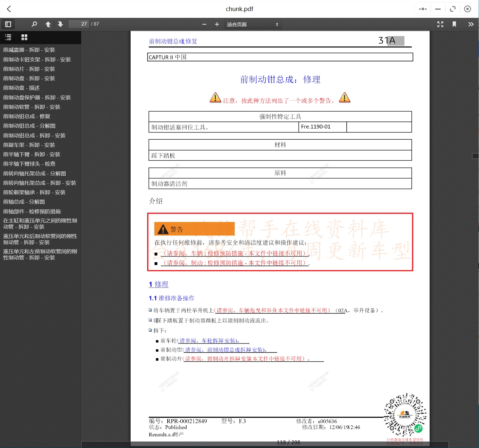Edit the page number input field showing 27
Image resolution: width=479 pixels, height=448 pixels.
pos(79,24)
